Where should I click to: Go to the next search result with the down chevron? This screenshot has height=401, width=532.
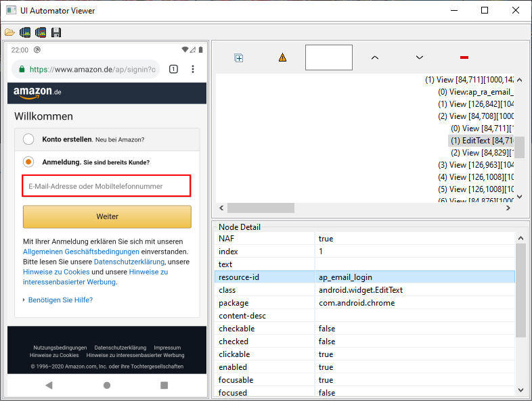click(x=420, y=57)
